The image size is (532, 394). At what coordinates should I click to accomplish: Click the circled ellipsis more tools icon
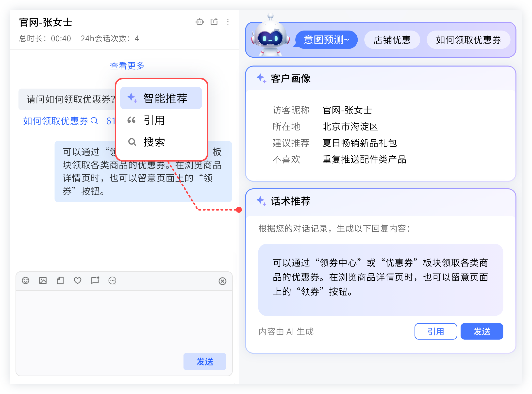coord(112,280)
